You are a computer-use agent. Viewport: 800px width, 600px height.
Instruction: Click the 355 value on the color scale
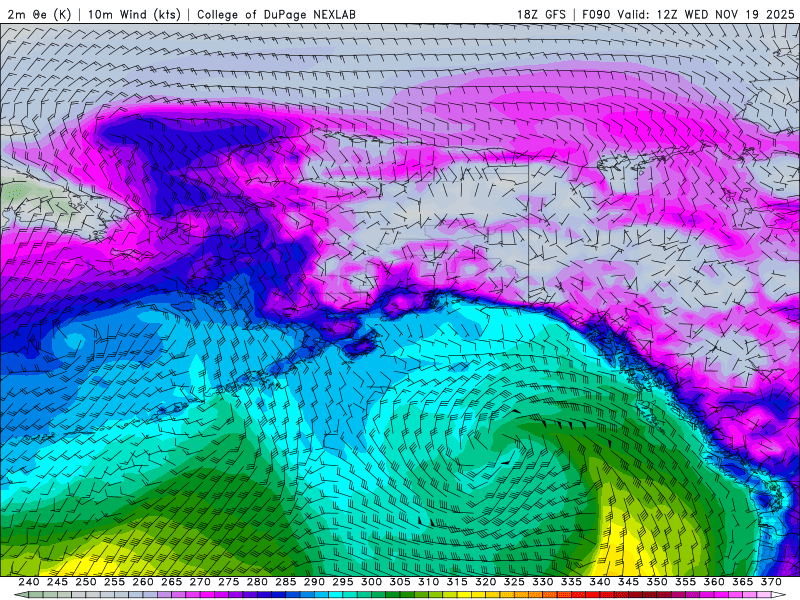click(x=686, y=582)
